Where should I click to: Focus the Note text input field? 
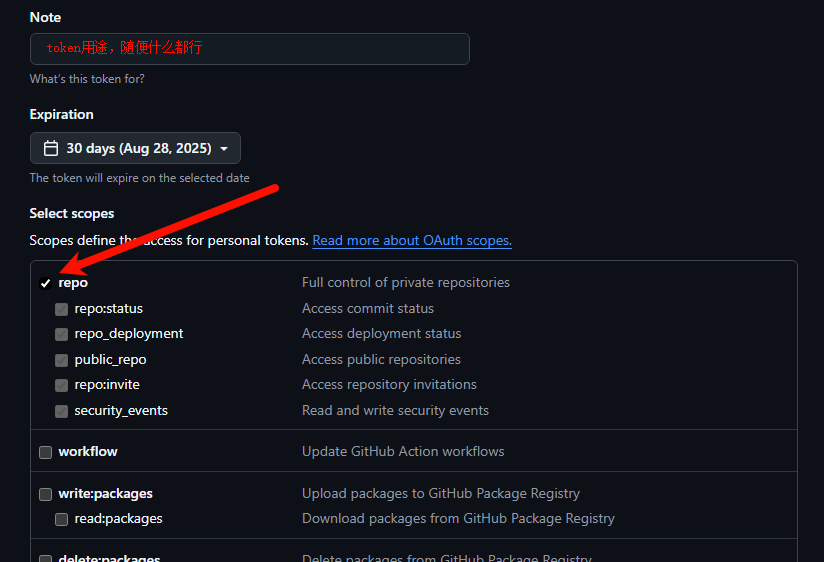pos(250,48)
